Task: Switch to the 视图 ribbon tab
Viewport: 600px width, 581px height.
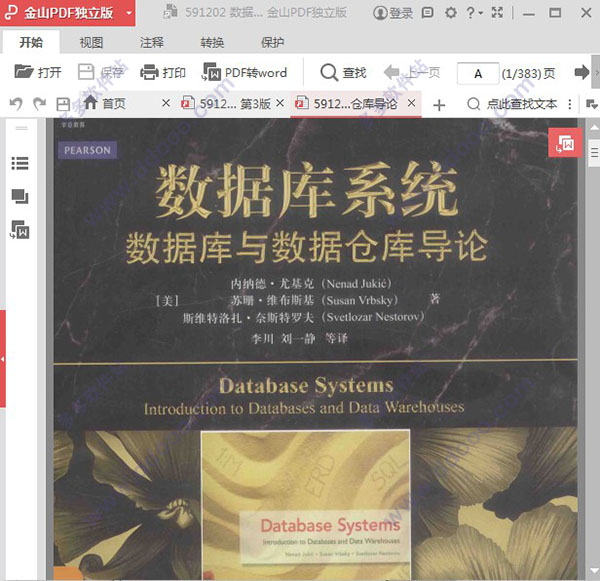Action: (91, 42)
